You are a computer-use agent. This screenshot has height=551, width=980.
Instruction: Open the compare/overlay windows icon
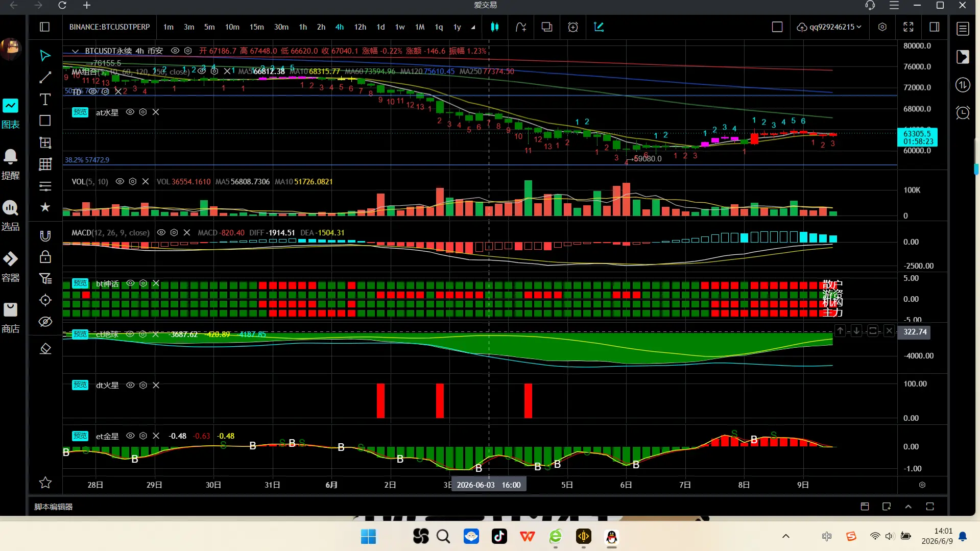pos(546,27)
